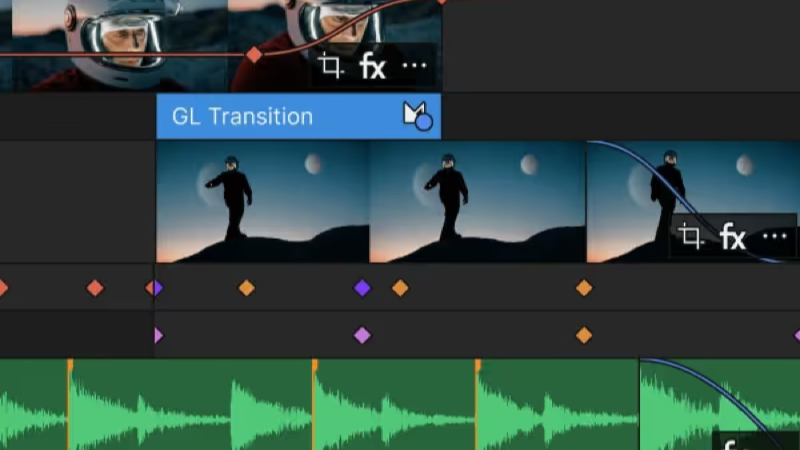The height and width of the screenshot is (450, 800).
Task: Select audio clip between second and third orange markers
Action: click(x=395, y=404)
